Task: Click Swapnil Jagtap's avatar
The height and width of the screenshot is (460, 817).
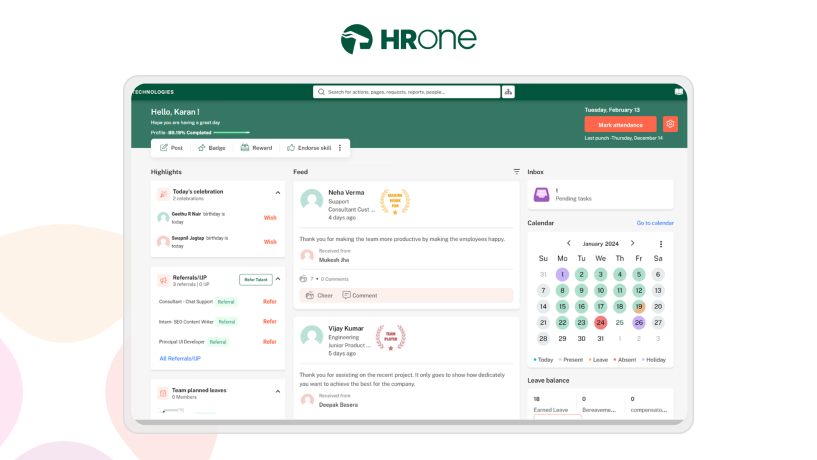Action: point(163,241)
